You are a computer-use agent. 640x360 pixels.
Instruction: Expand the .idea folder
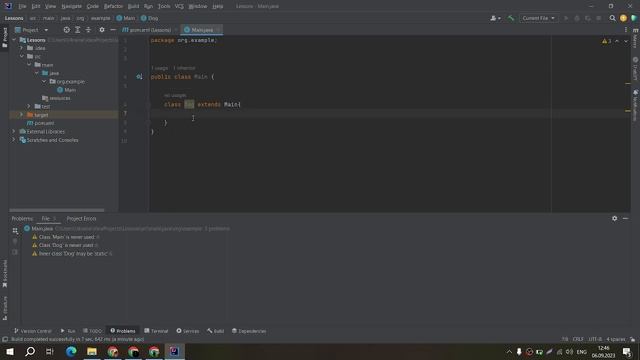(22, 48)
